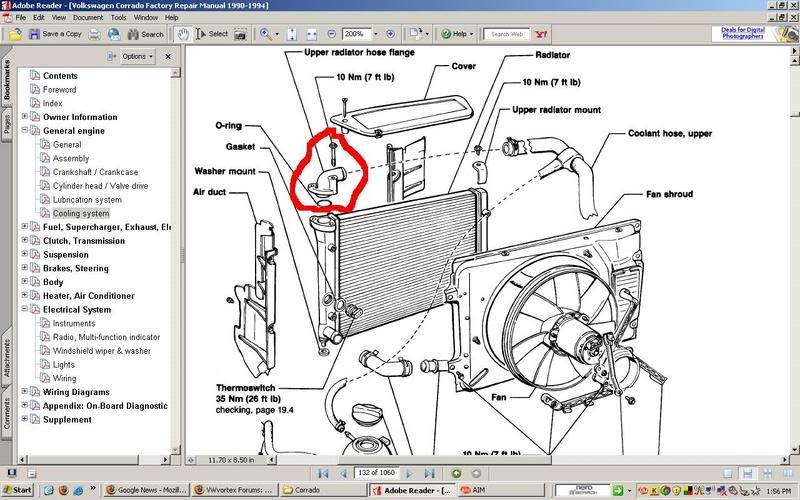Switch to VWvortex Forums taskbar window
This screenshot has width=800, height=500.
[x=235, y=490]
